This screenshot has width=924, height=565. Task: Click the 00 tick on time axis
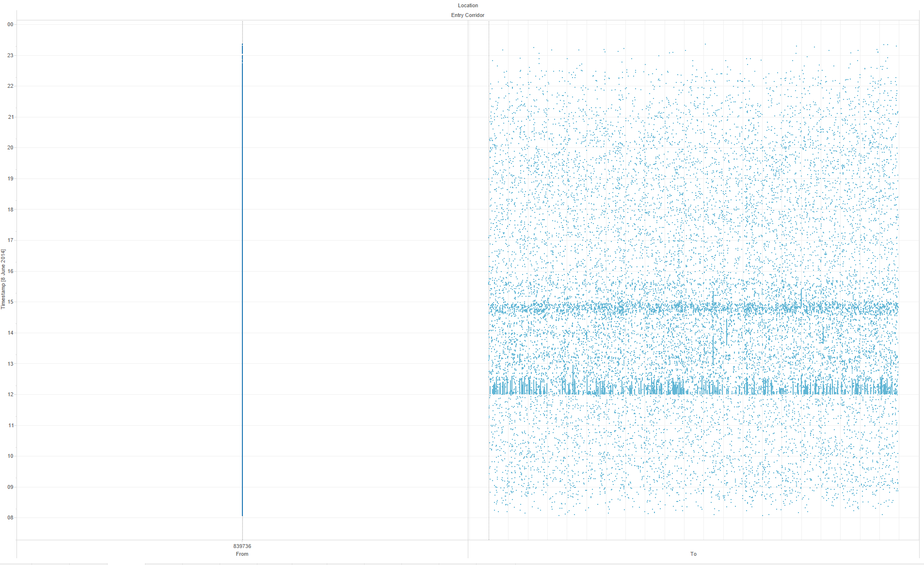10,24
